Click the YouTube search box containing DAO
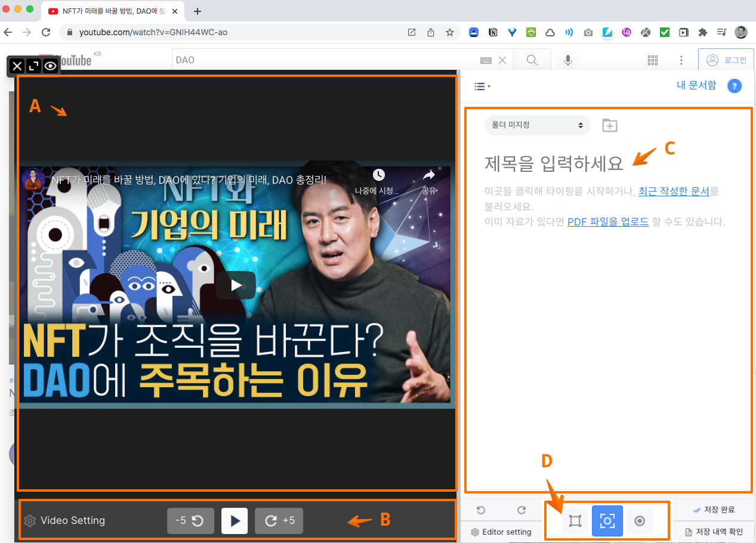The image size is (756, 543). pos(325,60)
